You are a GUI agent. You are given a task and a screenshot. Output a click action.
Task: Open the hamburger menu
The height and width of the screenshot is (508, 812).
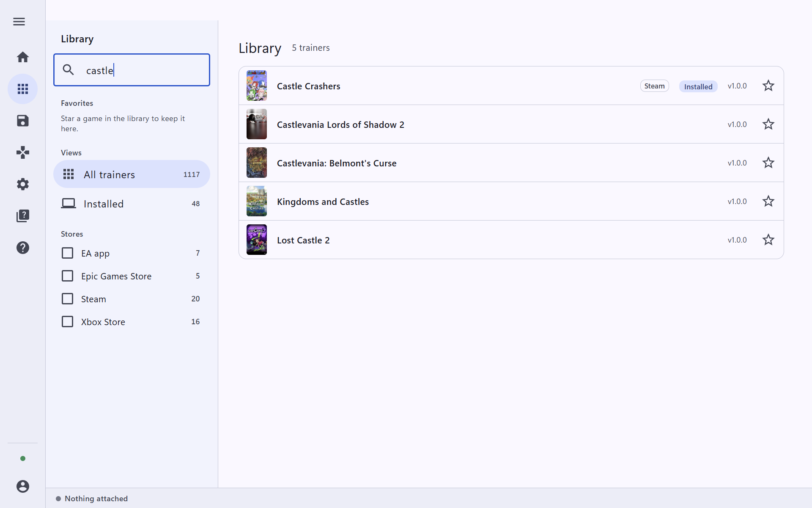19,22
